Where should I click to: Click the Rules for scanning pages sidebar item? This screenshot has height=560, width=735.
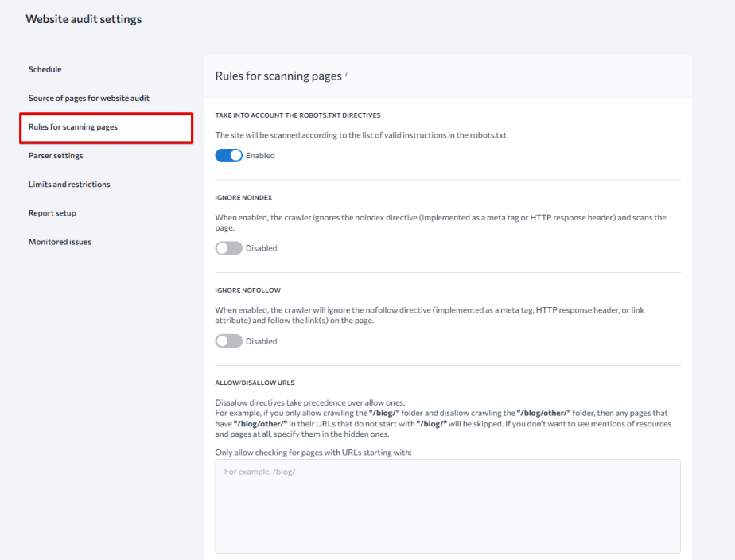click(x=80, y=126)
